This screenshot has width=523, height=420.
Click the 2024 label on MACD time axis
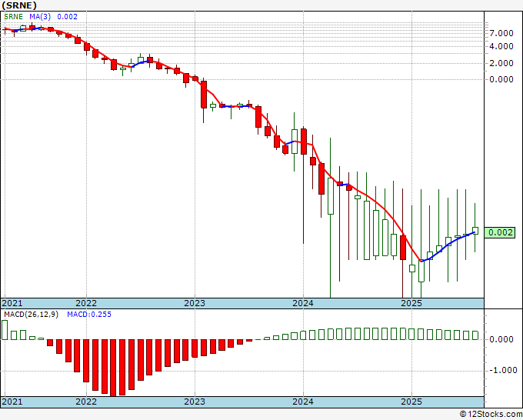click(303, 402)
